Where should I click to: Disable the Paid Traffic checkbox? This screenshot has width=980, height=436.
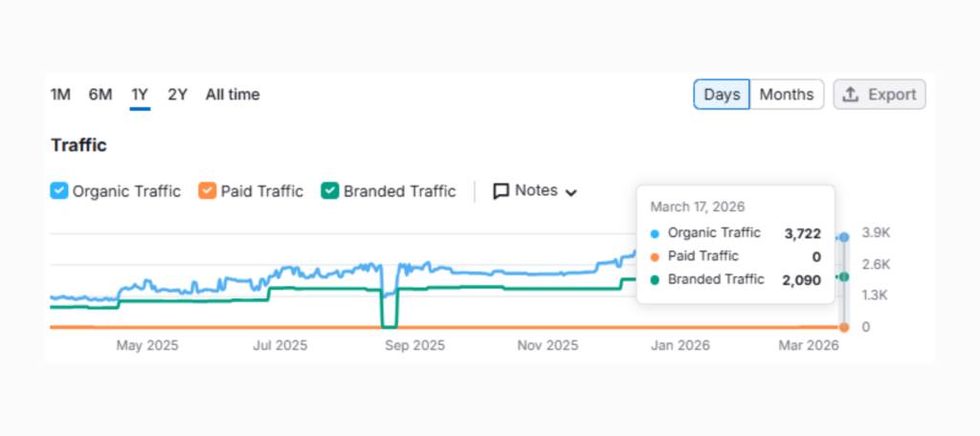208,191
